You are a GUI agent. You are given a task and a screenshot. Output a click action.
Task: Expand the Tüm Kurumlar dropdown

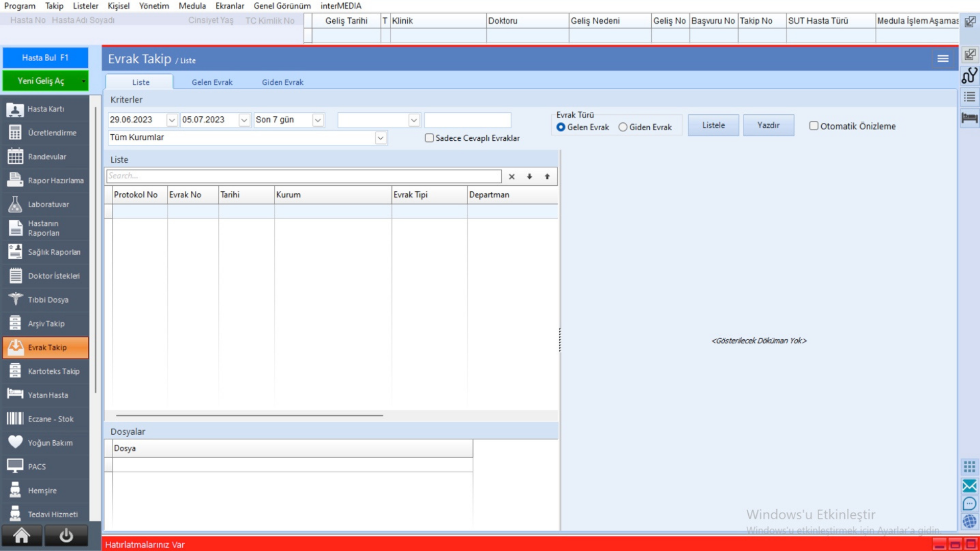coord(380,138)
